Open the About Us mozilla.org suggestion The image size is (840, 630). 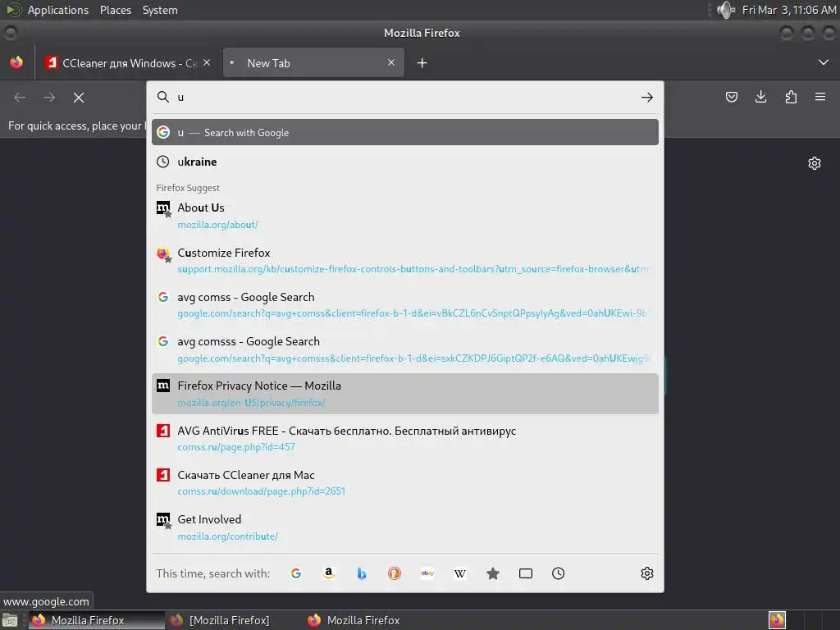405,216
